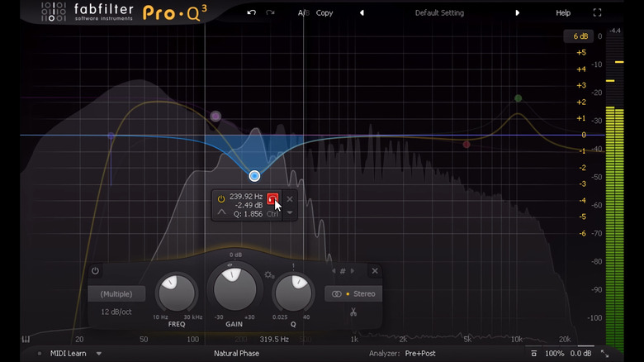
Task: Toggle band bypass in floating popup
Action: (220, 199)
